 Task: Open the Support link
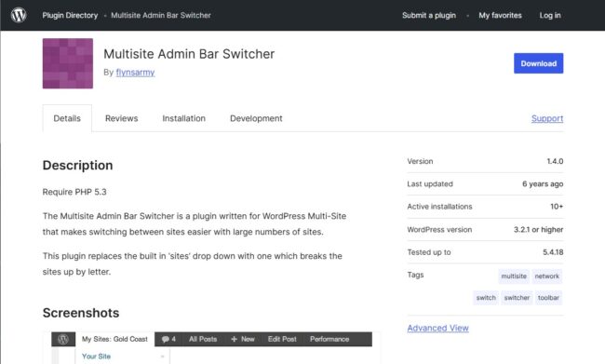pos(547,118)
